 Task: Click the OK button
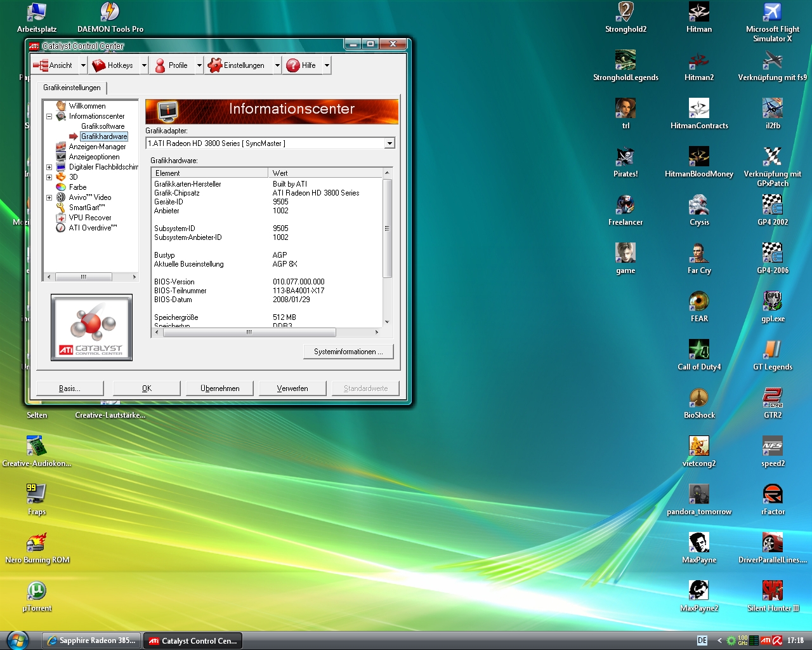(x=147, y=388)
